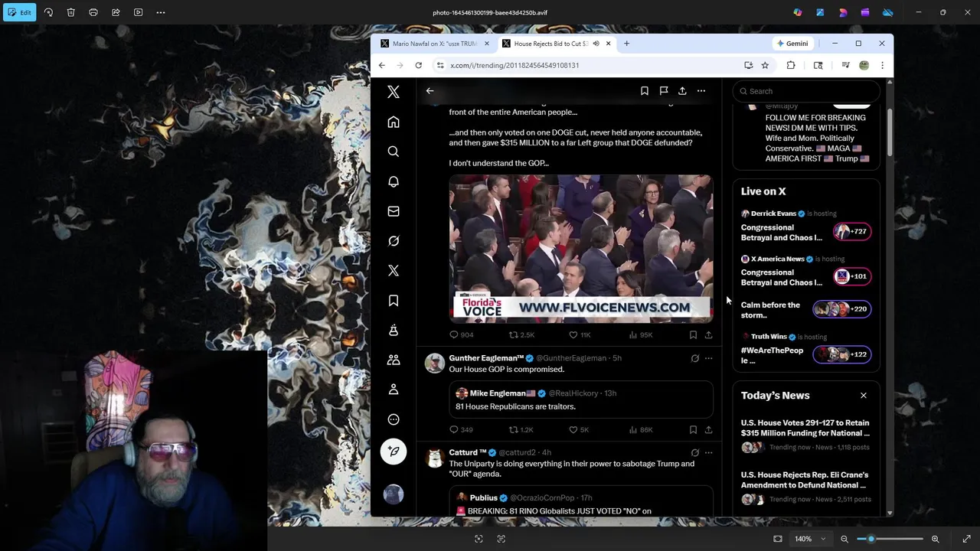Image resolution: width=980 pixels, height=551 pixels.
Task: Open more options on Gunther Eagleman post
Action: [709, 358]
